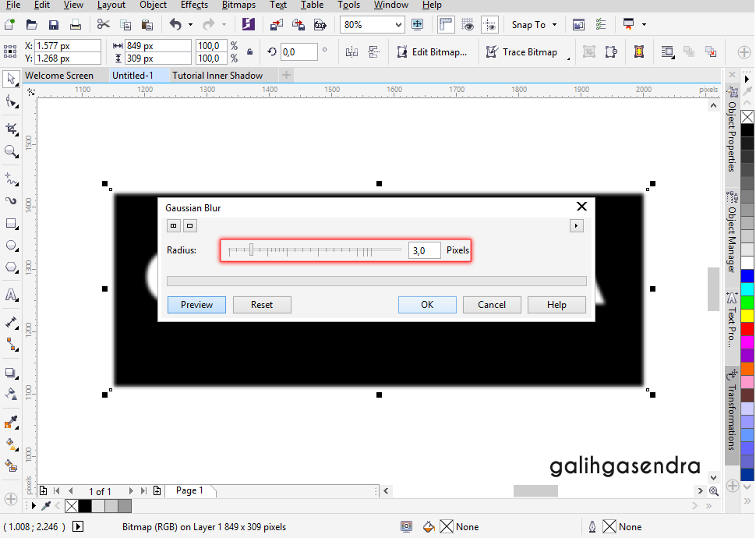Toggle grid visibility on the toolbar
The width and height of the screenshot is (756, 538).
(x=468, y=24)
